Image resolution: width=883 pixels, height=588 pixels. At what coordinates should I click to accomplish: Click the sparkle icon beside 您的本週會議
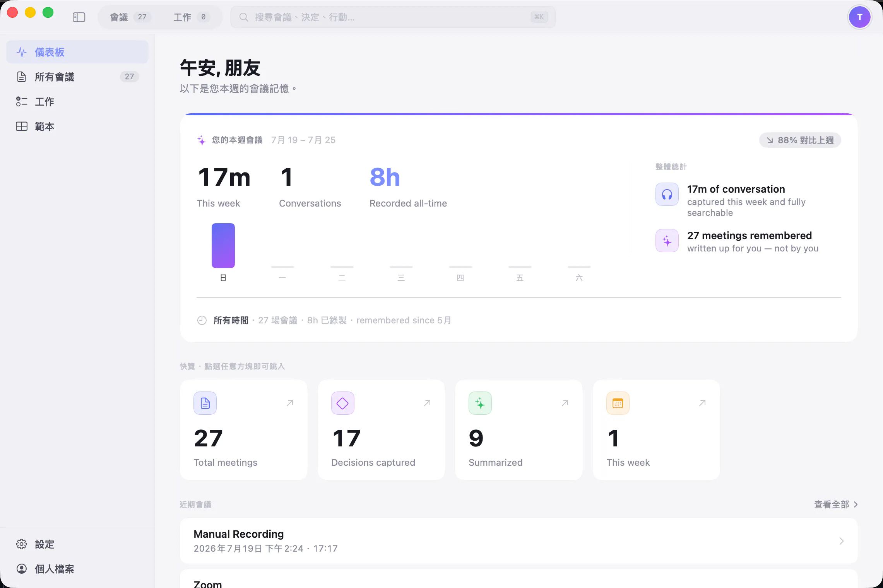coord(202,140)
